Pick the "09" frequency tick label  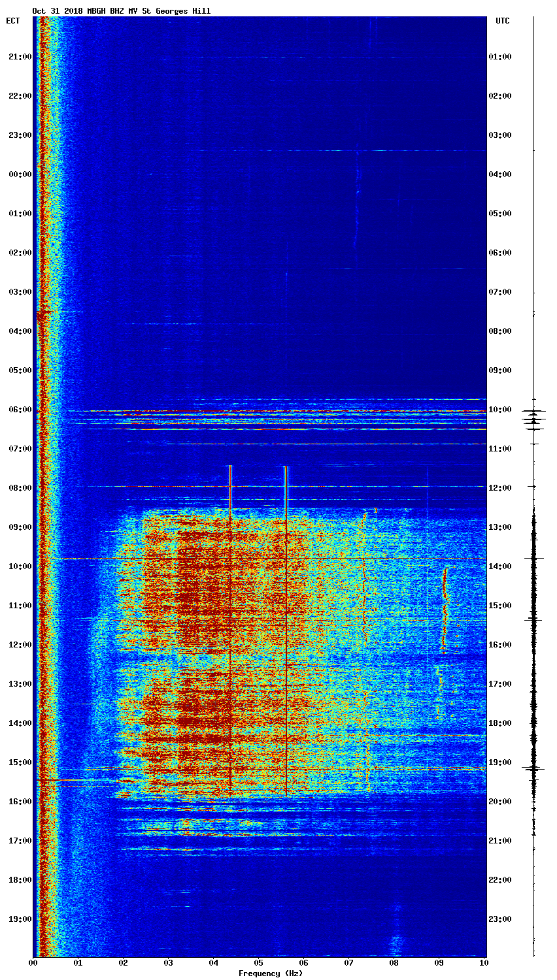439,963
